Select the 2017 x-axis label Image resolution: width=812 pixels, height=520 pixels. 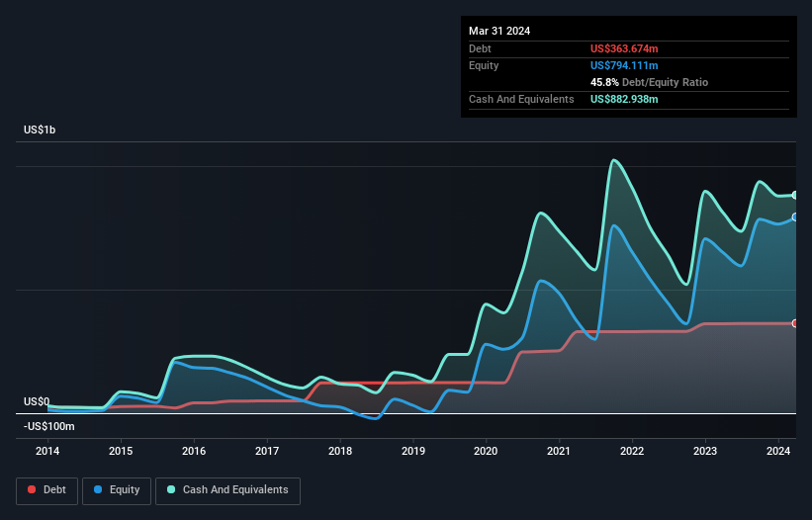point(267,451)
